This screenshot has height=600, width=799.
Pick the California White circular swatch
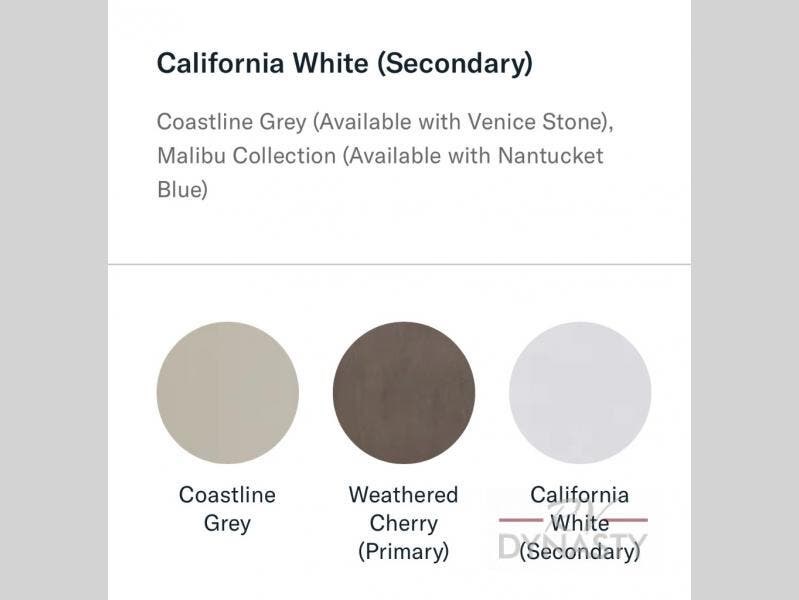click(x=580, y=393)
